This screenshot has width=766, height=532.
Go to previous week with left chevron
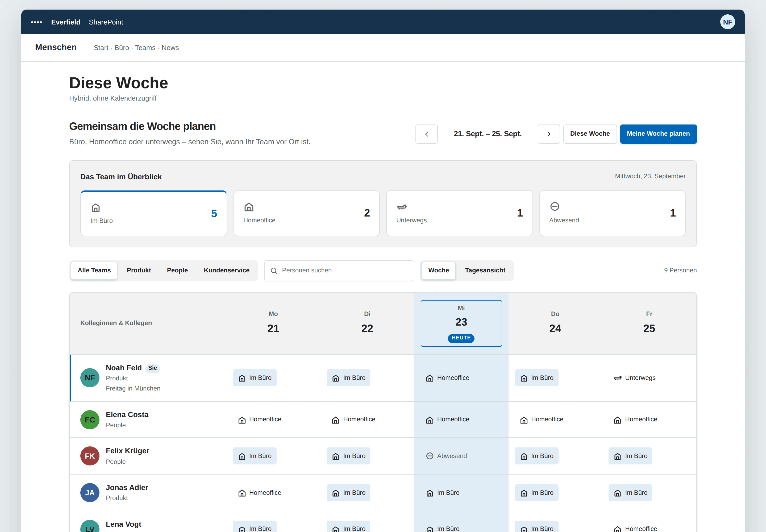[x=426, y=134]
